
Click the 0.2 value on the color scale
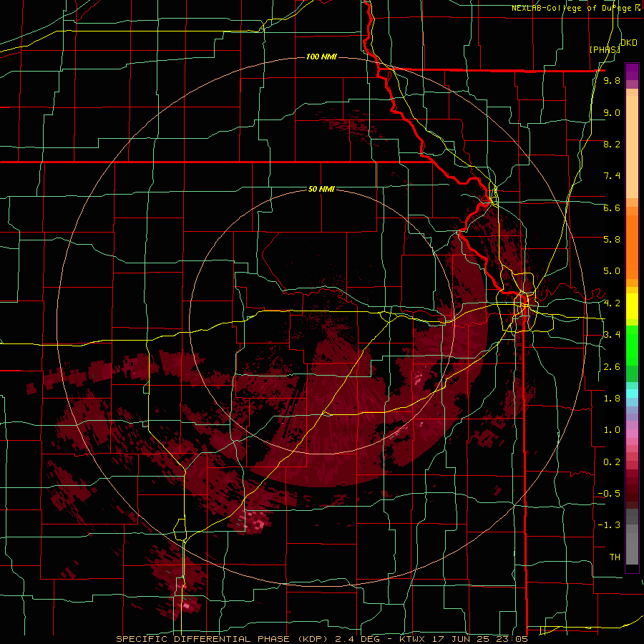(612, 462)
